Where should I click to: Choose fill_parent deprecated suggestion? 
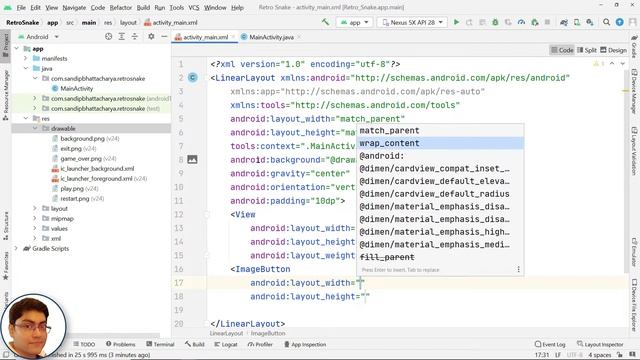[440, 257]
